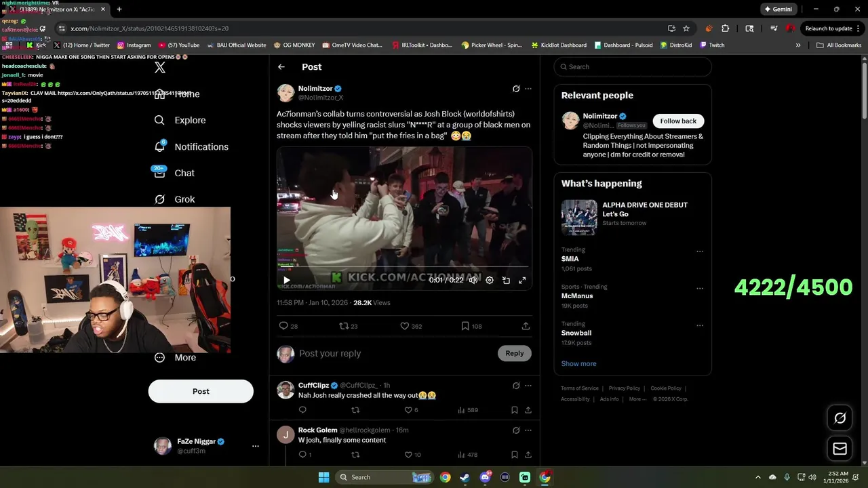Viewport: 868px width, 488px height.
Task: Like Rock Golem's reply
Action: pyautogui.click(x=412, y=455)
